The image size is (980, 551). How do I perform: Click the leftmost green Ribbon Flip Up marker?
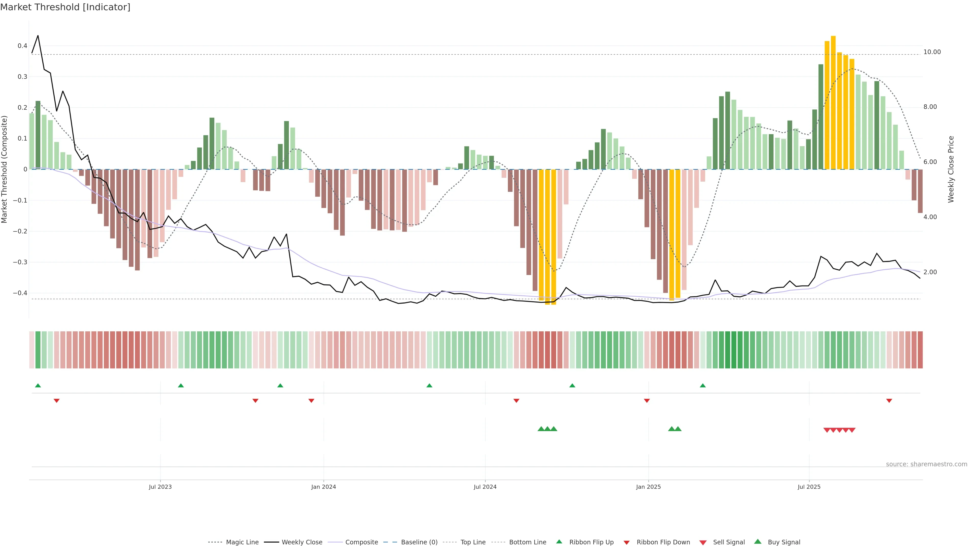(38, 386)
